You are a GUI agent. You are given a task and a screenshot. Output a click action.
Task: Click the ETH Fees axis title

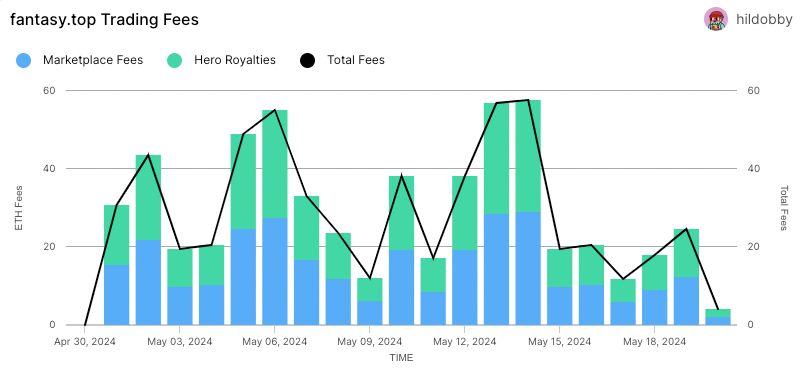[x=19, y=207]
